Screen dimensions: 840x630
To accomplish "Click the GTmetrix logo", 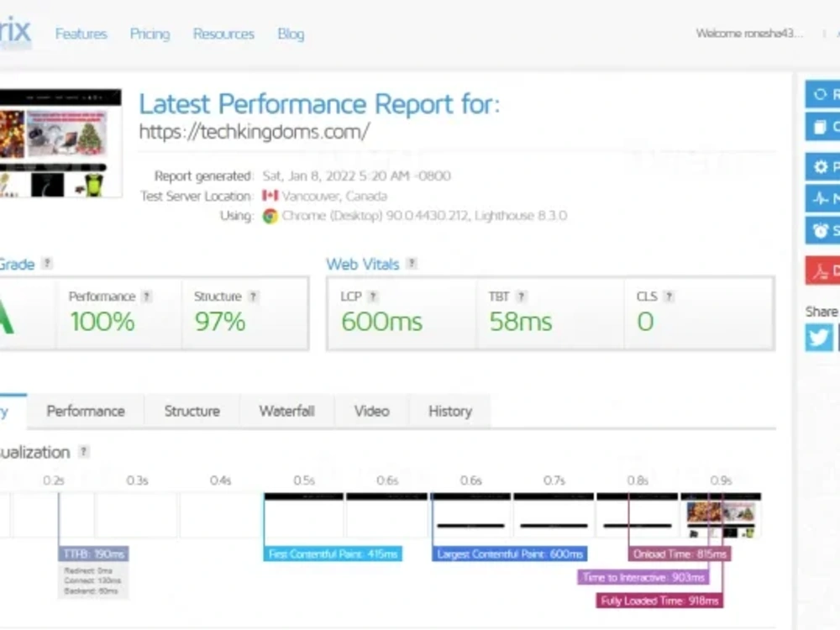I will [x=15, y=31].
